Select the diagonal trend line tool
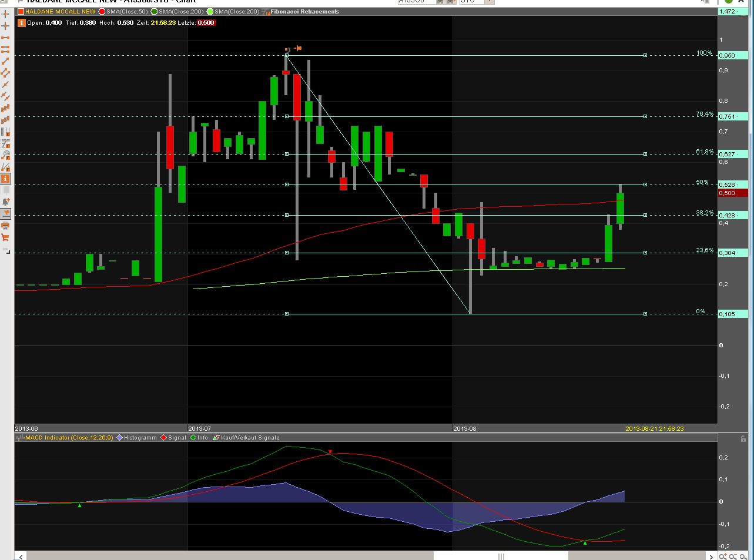Screen dimensions: 754x560 click(5, 61)
